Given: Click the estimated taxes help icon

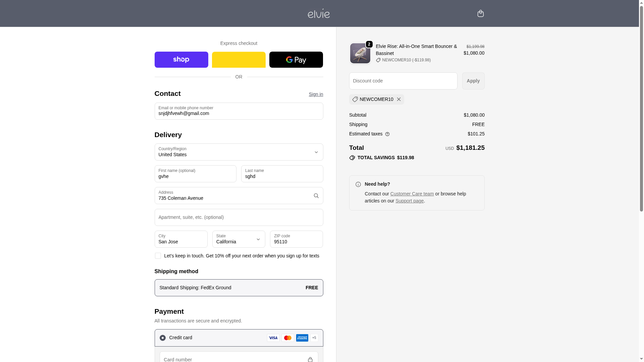Looking at the screenshot, I should [x=387, y=134].
